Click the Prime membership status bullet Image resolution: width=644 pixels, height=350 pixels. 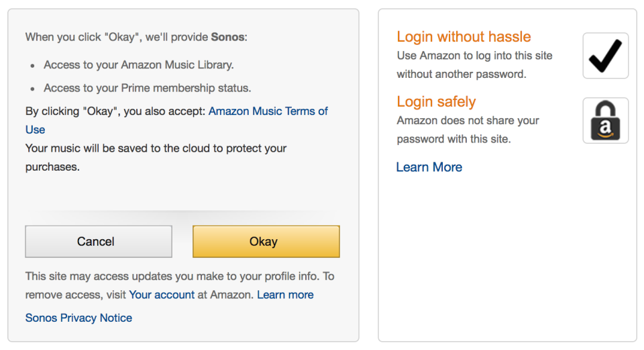148,88
